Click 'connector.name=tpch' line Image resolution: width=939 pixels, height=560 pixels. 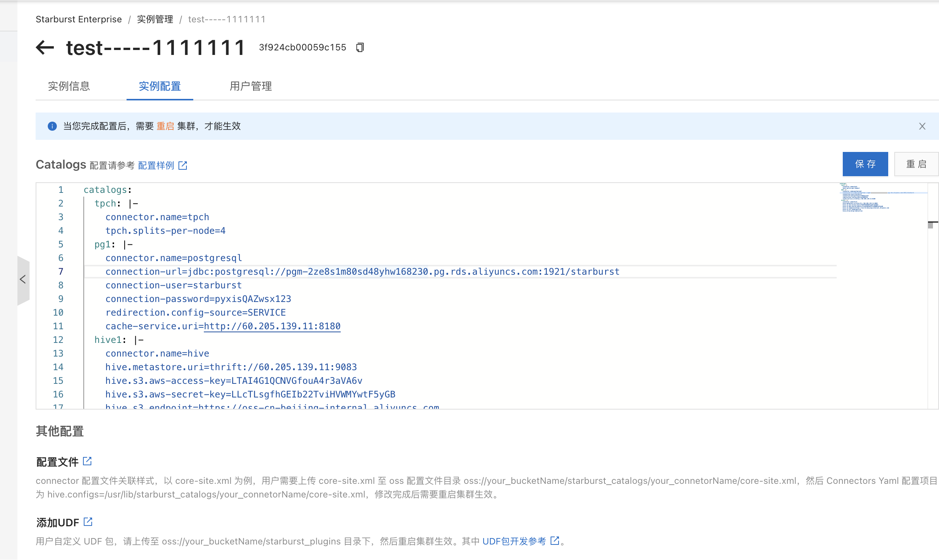tap(157, 217)
